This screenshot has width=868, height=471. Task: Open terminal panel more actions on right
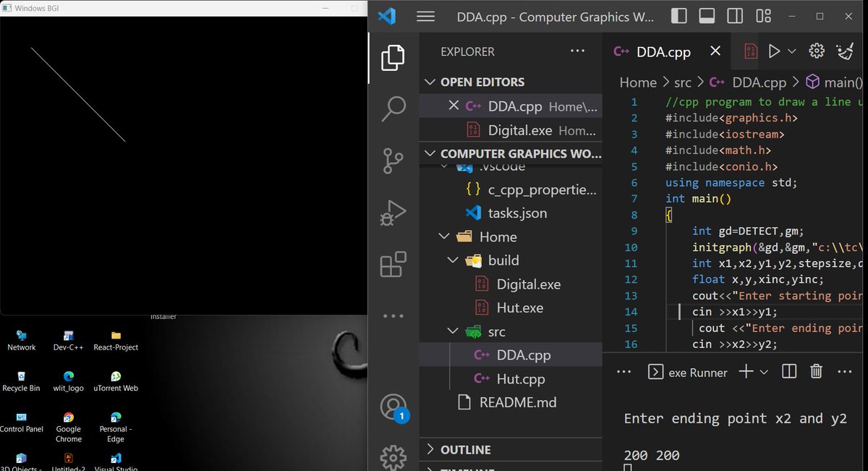point(844,371)
